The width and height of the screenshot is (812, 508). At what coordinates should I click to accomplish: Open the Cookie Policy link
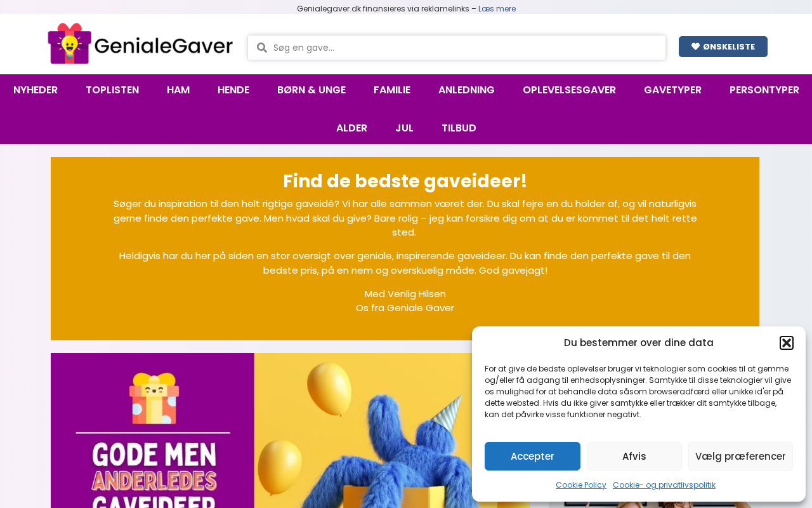[581, 485]
